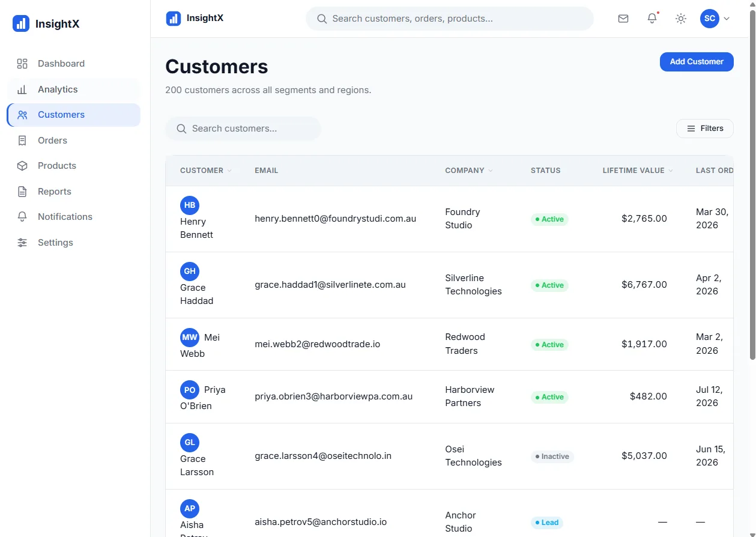
Task: Click henry.bennett0@foundrystudi.com.au email
Action: (x=336, y=219)
